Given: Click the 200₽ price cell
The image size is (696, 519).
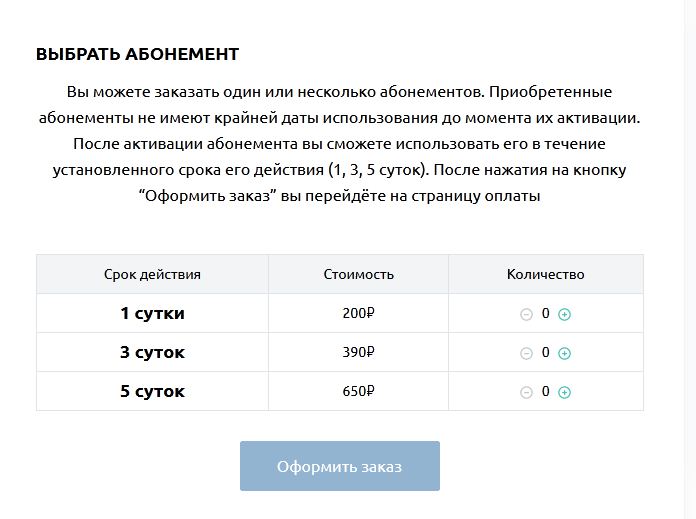Looking at the screenshot, I should pyautogui.click(x=359, y=313).
